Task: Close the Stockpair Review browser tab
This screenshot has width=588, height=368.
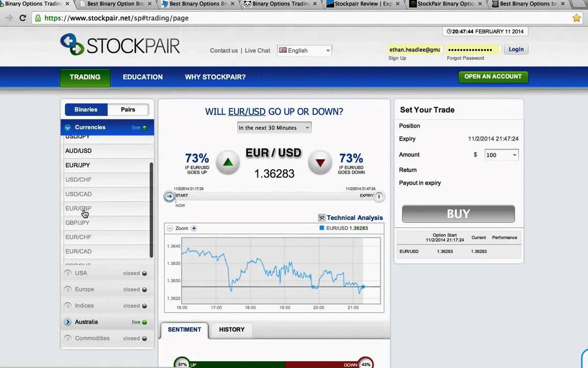Action: (x=398, y=4)
